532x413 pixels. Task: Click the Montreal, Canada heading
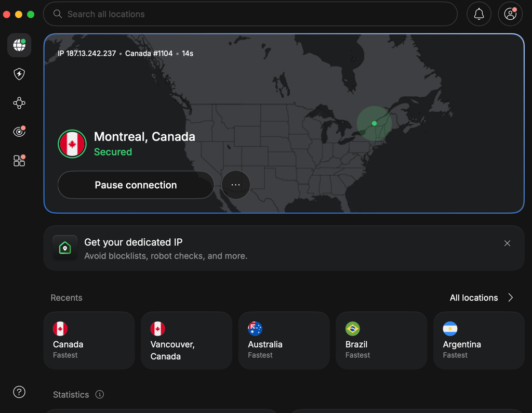(144, 136)
